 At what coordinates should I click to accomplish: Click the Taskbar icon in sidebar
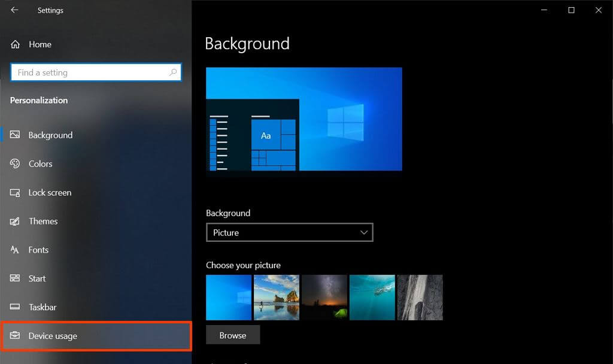15,307
